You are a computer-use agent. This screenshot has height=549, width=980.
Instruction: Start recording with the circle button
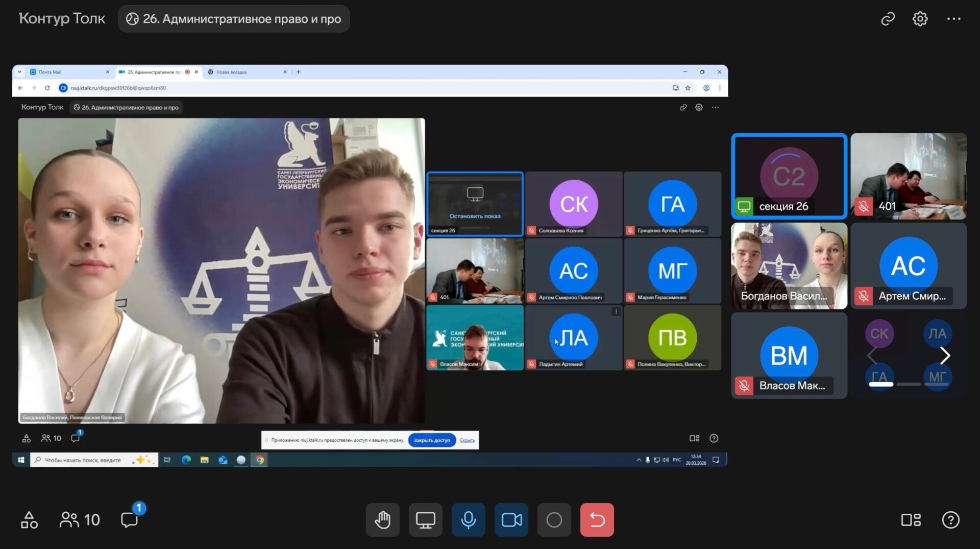[x=554, y=520]
